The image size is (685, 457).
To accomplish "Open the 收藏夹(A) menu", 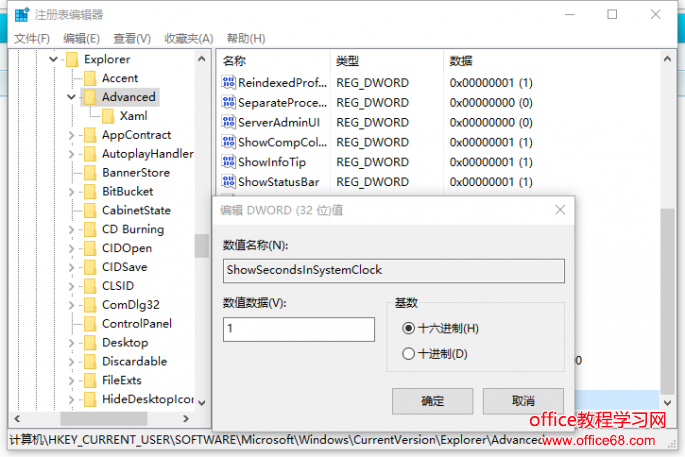I will (x=189, y=38).
